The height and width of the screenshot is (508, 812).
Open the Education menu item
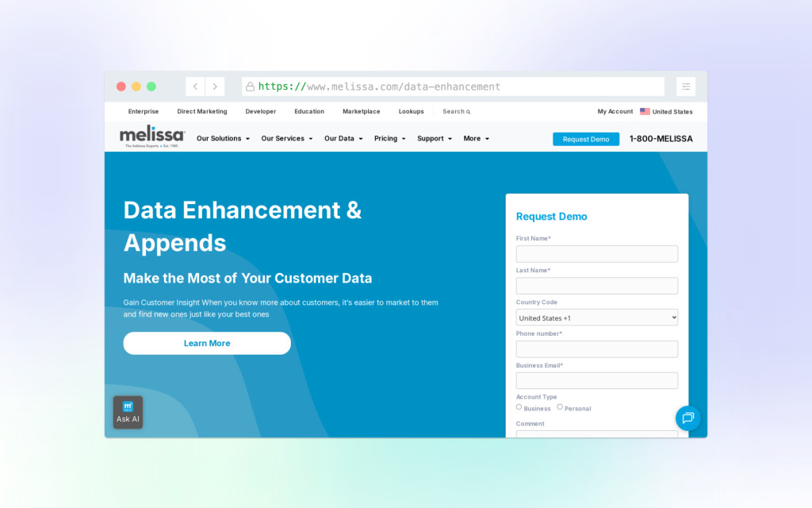[309, 111]
